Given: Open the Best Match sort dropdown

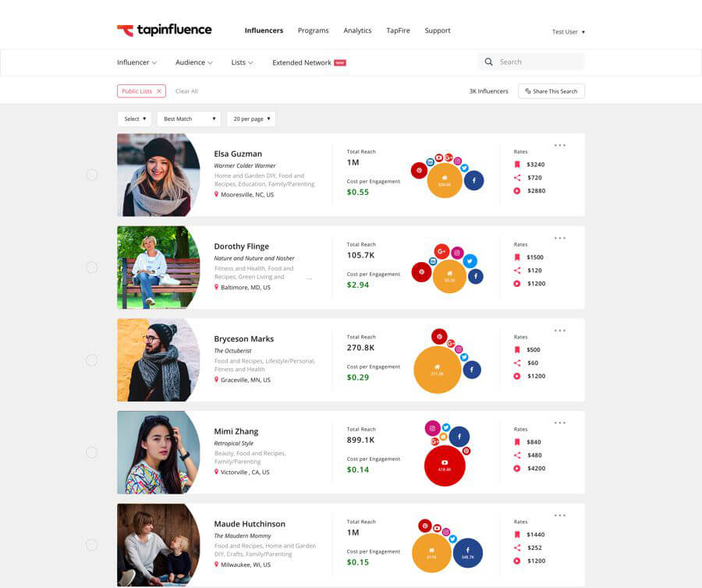Looking at the screenshot, I should [x=189, y=119].
